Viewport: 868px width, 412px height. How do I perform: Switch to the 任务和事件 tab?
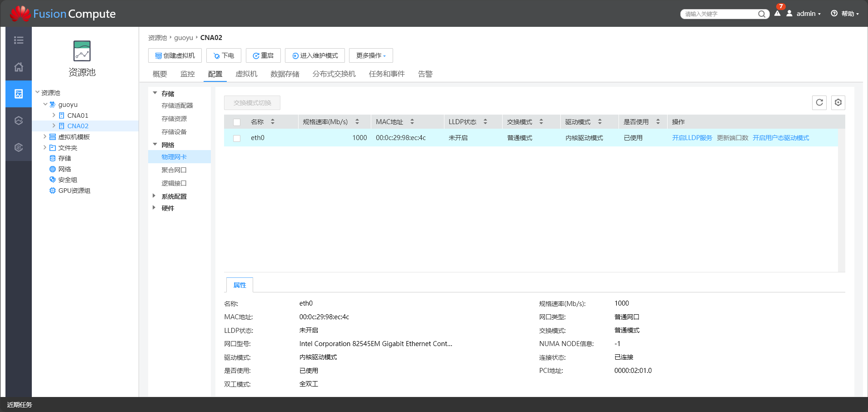click(x=387, y=74)
